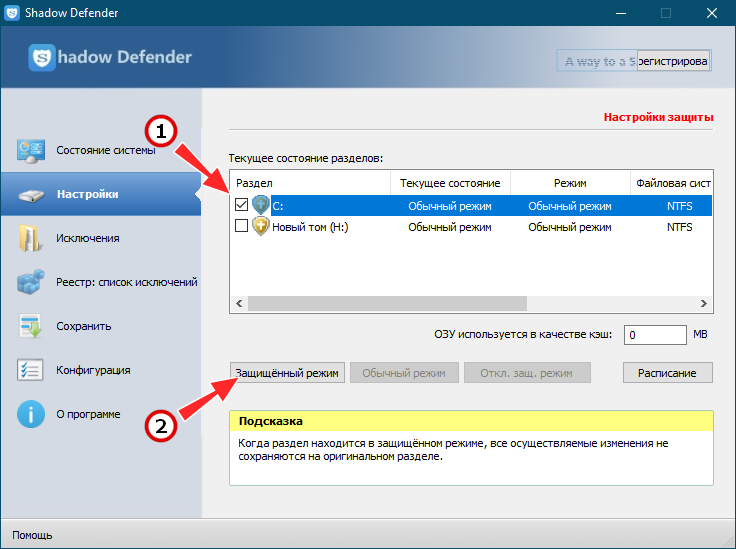Click NTFS cell in the Новый том (H:) row
The width and height of the screenshot is (736, 549).
(x=680, y=227)
